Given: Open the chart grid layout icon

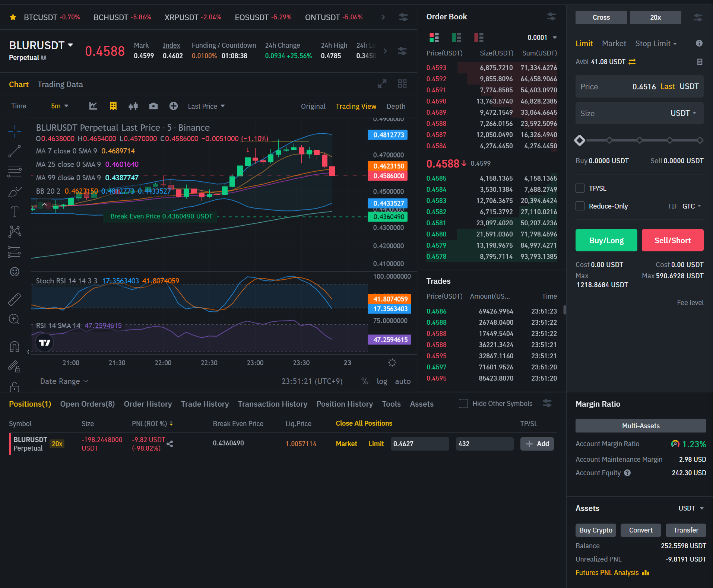Looking at the screenshot, I should coord(402,84).
